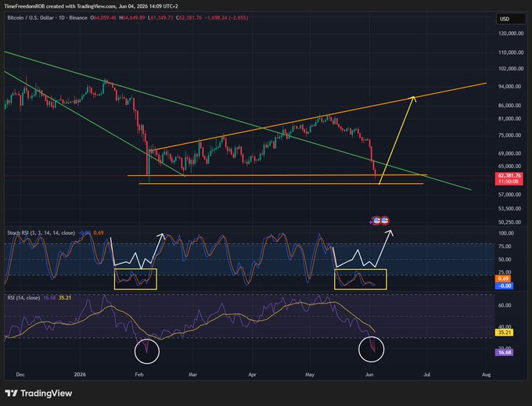Select the Stoch RSI (3, 3, 14, 14, close) legend
Screen dimensions: 532x406
41,232
